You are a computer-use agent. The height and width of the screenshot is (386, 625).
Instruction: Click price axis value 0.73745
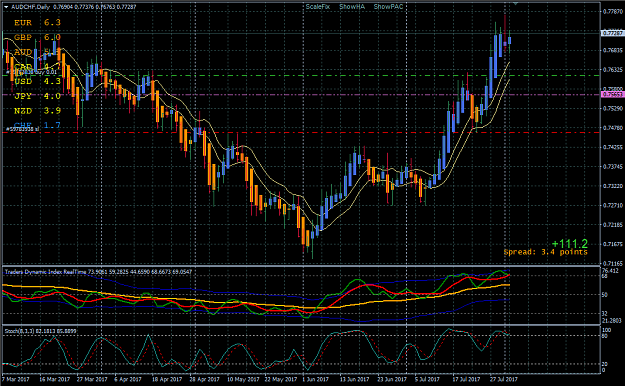click(613, 167)
